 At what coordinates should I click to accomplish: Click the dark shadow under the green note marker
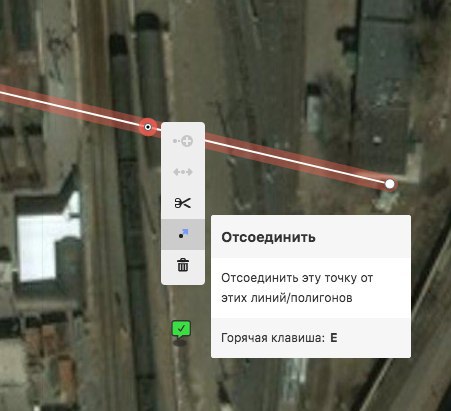pyautogui.click(x=180, y=342)
